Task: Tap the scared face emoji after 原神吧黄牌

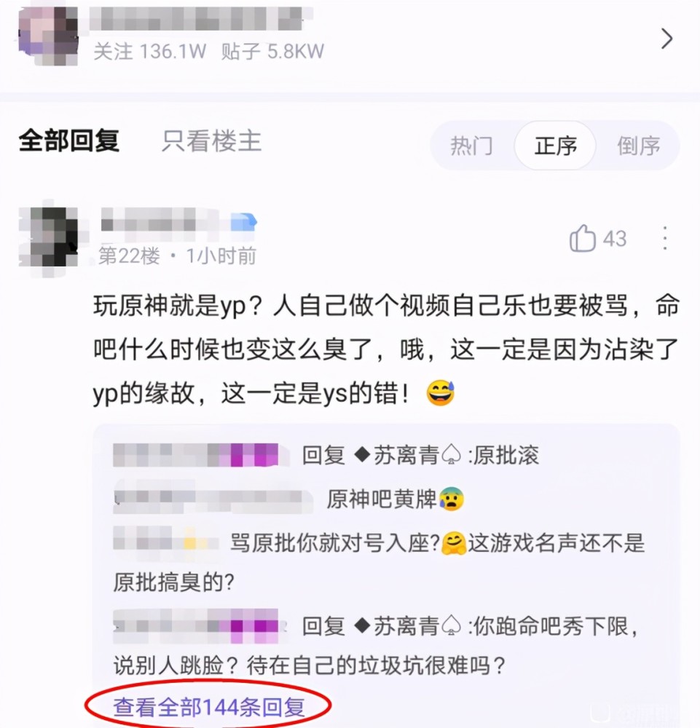Action: tap(452, 499)
